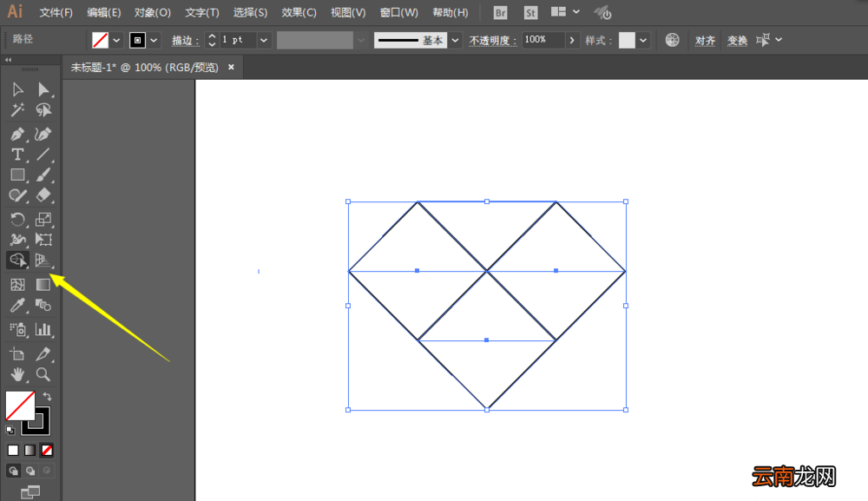Select the Scale tool
Screen dimensions: 868x501
point(43,219)
